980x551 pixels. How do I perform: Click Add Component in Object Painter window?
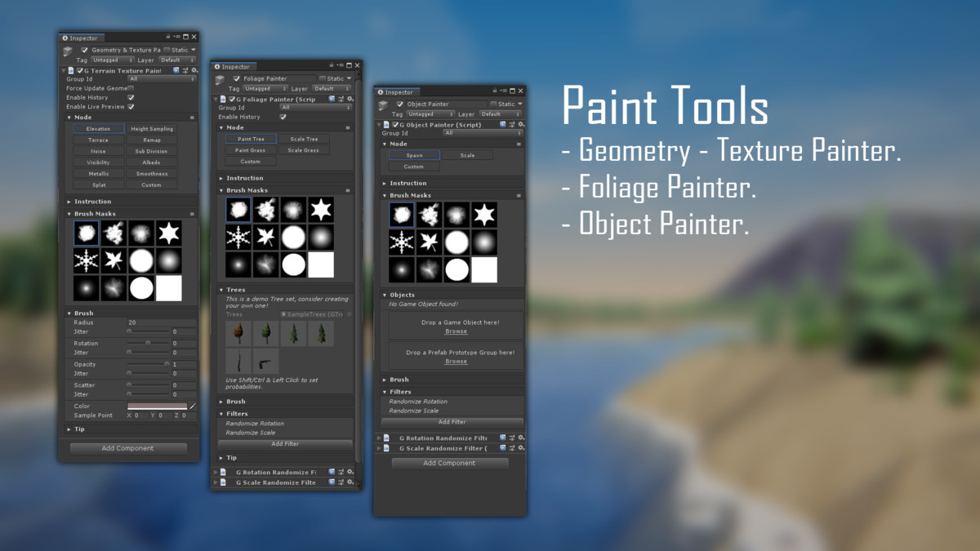pos(449,463)
